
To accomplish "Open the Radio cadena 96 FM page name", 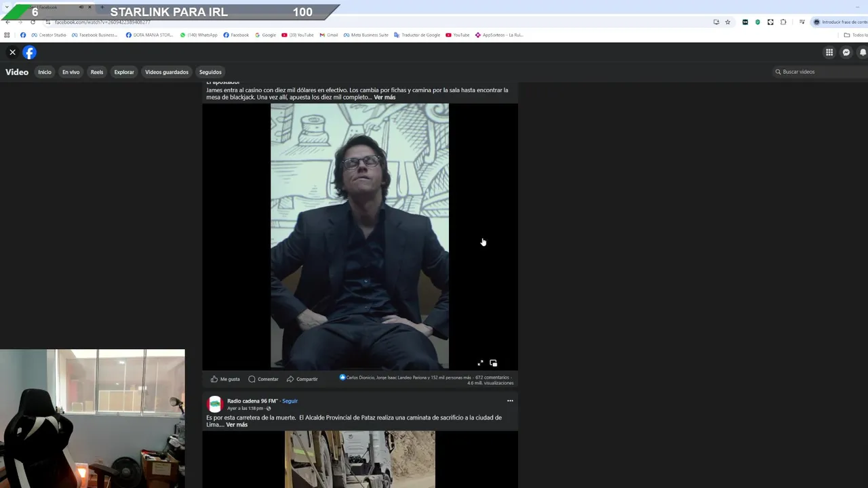I will 252,401.
